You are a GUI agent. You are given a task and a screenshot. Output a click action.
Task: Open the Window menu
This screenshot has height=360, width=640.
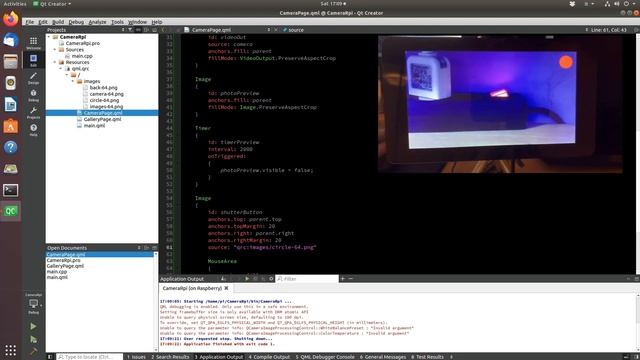(x=137, y=22)
